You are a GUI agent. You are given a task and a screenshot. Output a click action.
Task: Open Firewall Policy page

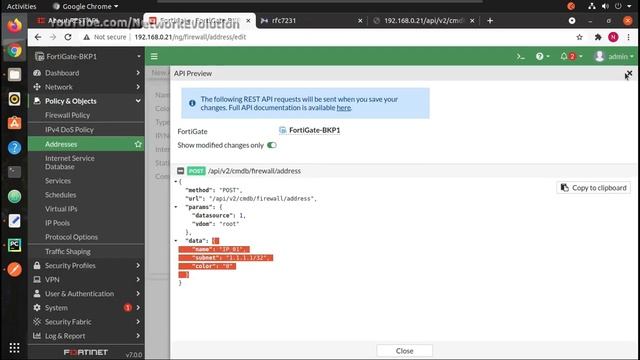click(x=67, y=115)
